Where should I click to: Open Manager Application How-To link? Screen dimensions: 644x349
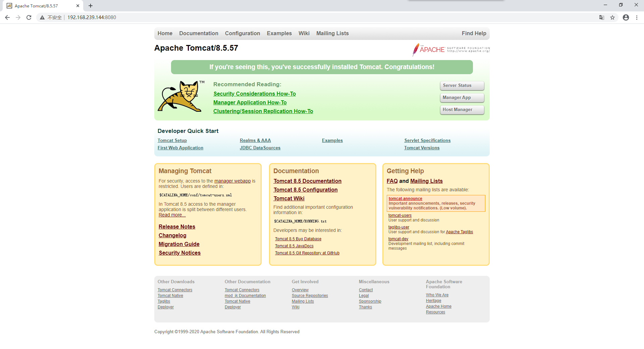click(250, 103)
